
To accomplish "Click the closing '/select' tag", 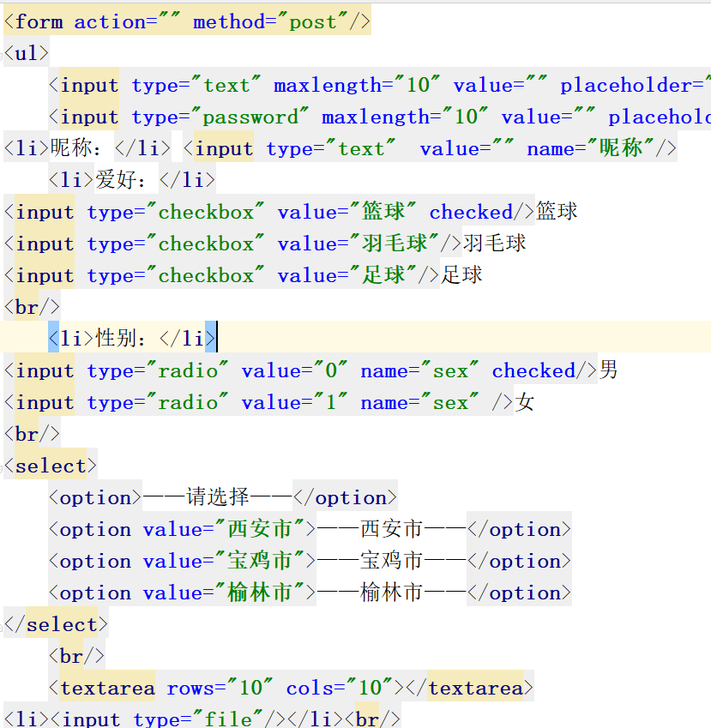I will 56,624.
